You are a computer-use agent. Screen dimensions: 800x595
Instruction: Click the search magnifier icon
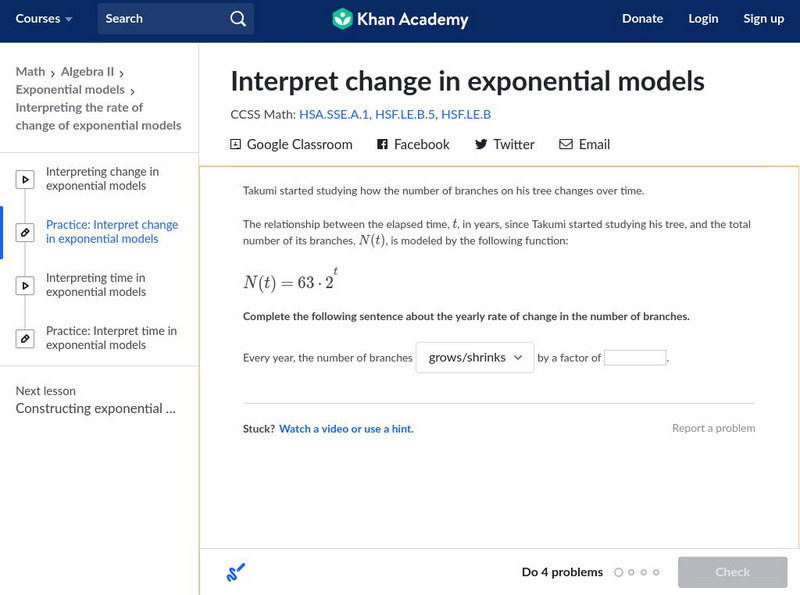(237, 19)
